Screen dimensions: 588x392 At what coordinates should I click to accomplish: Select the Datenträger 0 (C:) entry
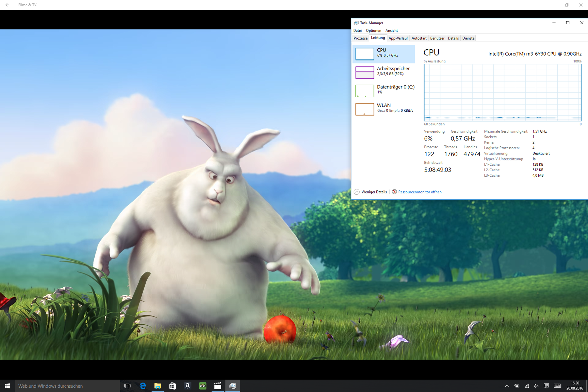pyautogui.click(x=384, y=90)
